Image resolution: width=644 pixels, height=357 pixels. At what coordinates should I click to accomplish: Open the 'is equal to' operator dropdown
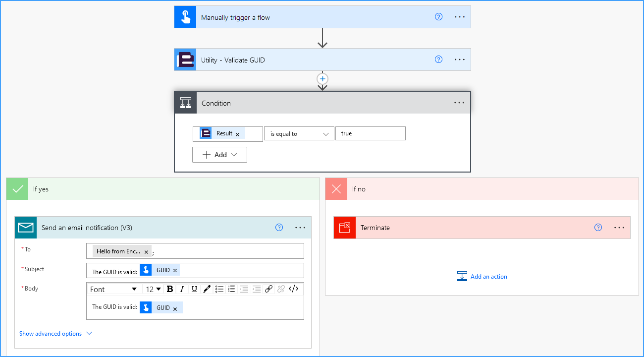[x=299, y=134]
